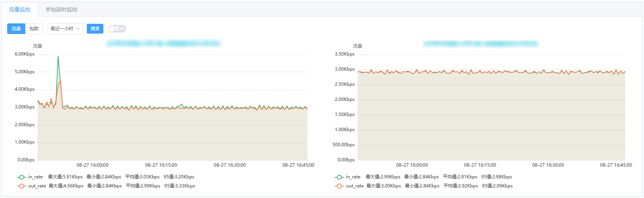Image resolution: width=644 pixels, height=198 pixels.
Task: Click 平均值:2.92Kbps in right out_rate row
Action: [x=461, y=186]
